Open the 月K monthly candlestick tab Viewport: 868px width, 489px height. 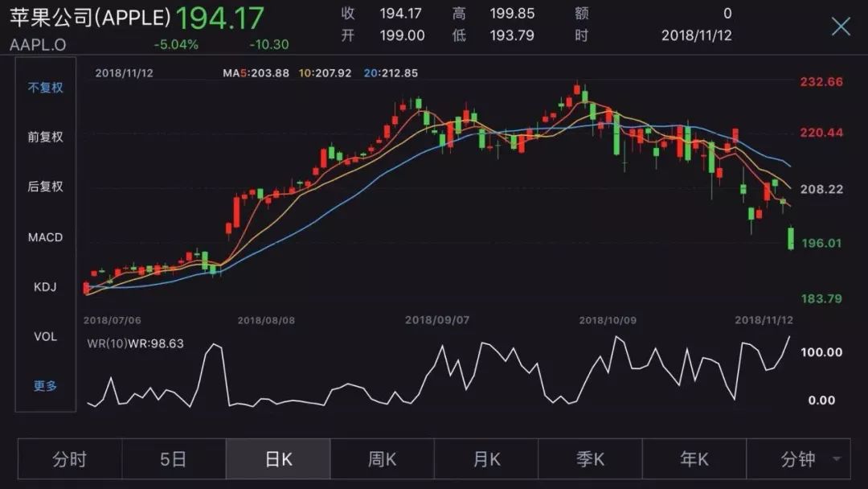[486, 459]
